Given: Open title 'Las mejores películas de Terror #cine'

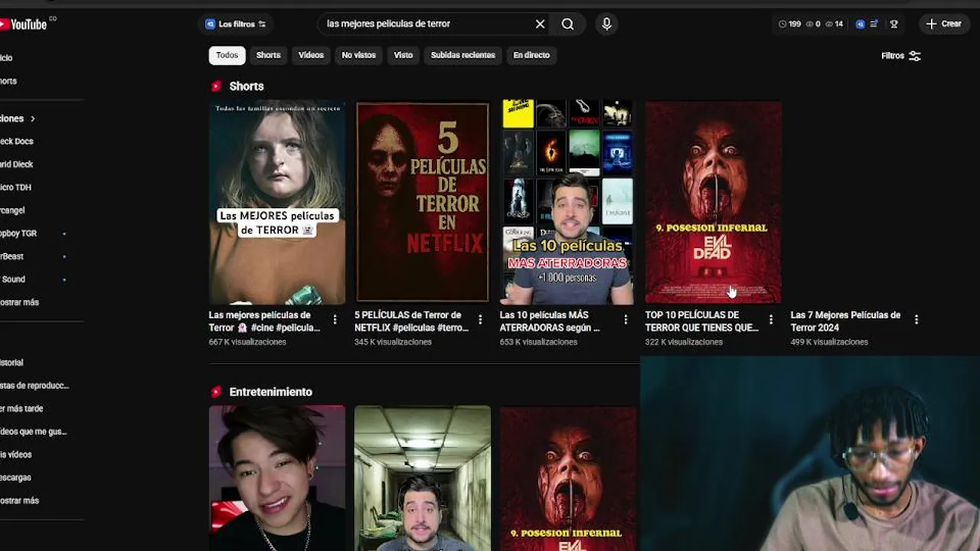Looking at the screenshot, I should [264, 321].
